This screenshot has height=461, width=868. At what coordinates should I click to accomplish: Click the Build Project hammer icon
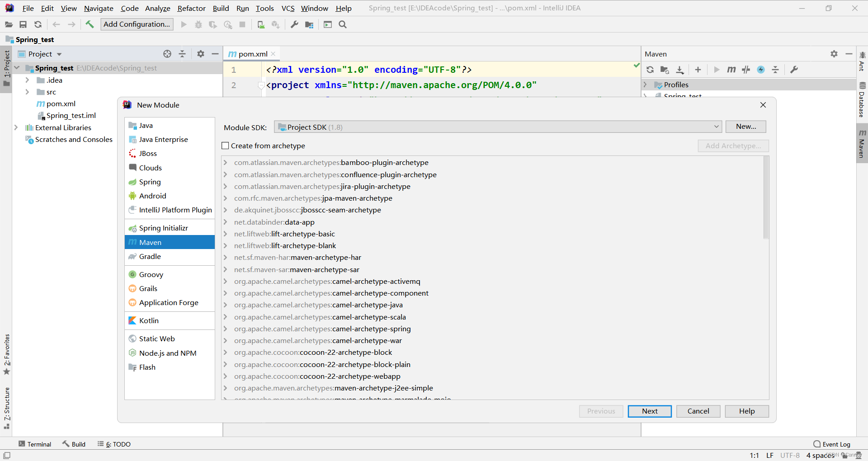[90, 24]
